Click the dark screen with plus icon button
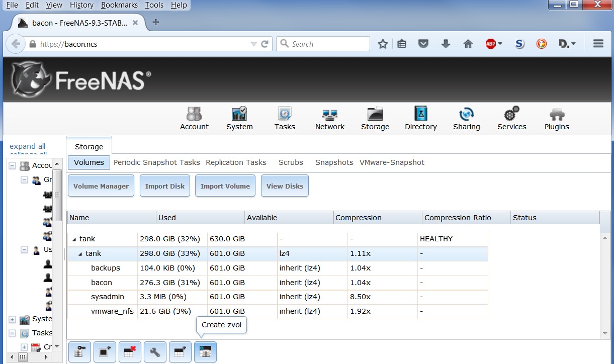The height and width of the screenshot is (364, 614). point(105,352)
